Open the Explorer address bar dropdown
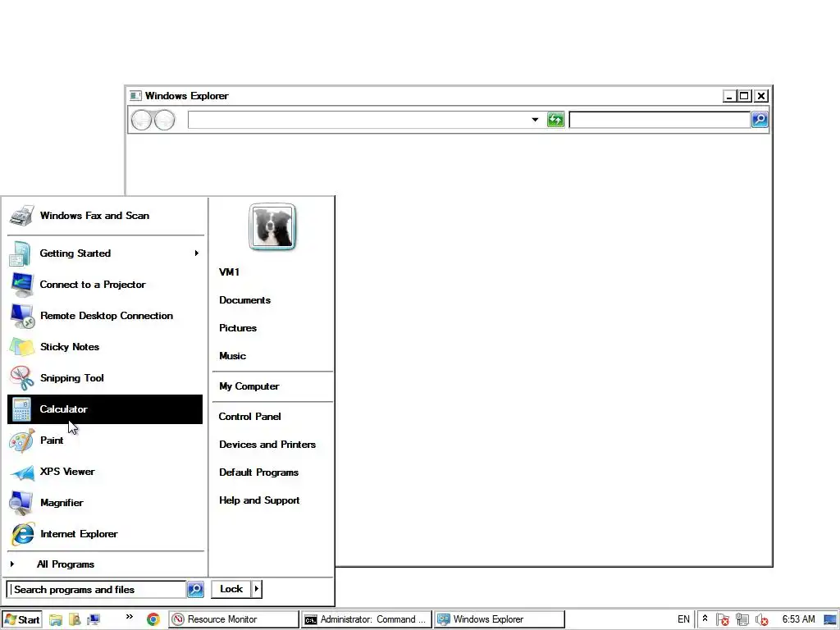The image size is (840, 630). (535, 120)
